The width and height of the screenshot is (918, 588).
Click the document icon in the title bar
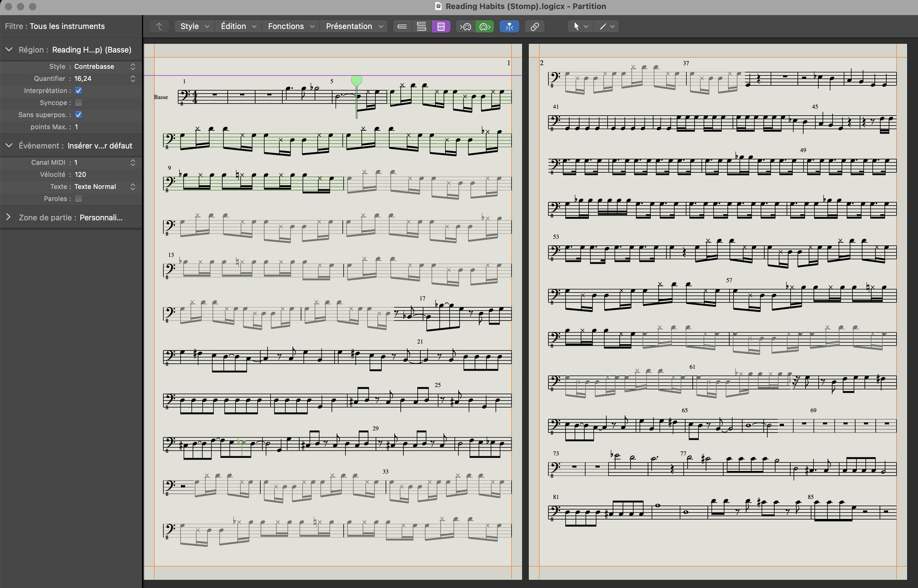click(x=438, y=6)
